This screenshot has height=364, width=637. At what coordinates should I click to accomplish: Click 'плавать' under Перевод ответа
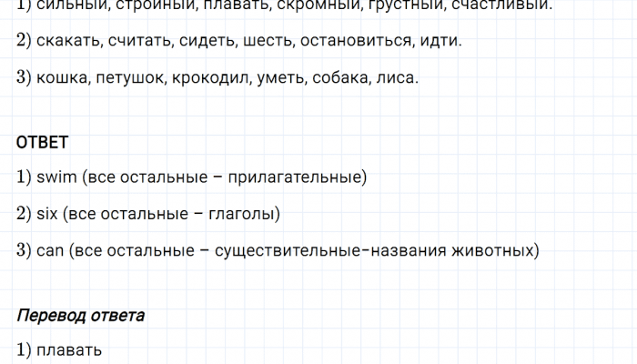point(68,350)
